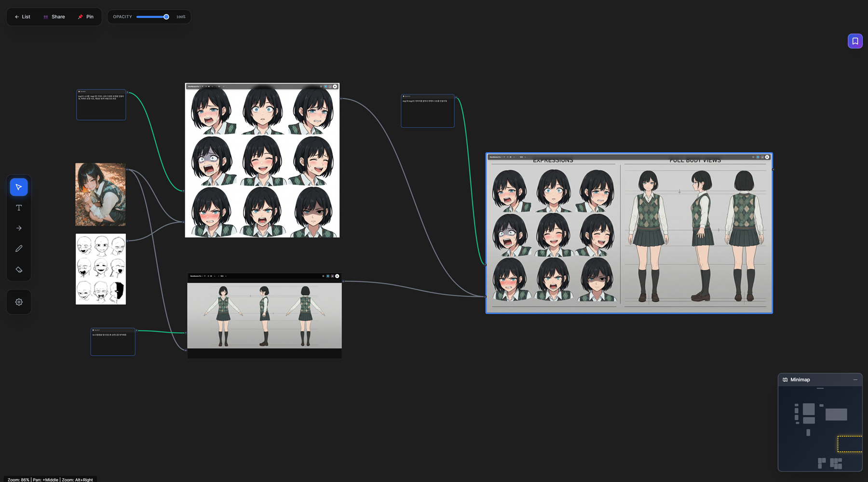Screen dimensions: 868x482
Task: Select the pointer/select tool
Action: [x=19, y=187]
